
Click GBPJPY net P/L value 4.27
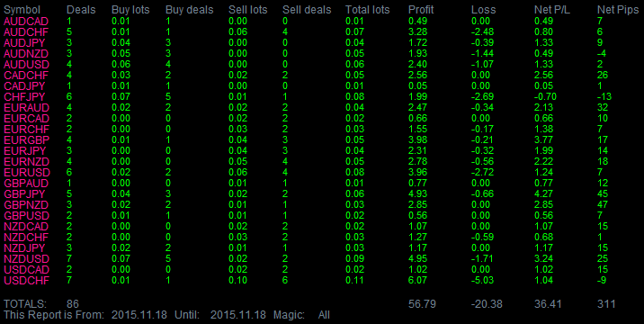(x=543, y=194)
